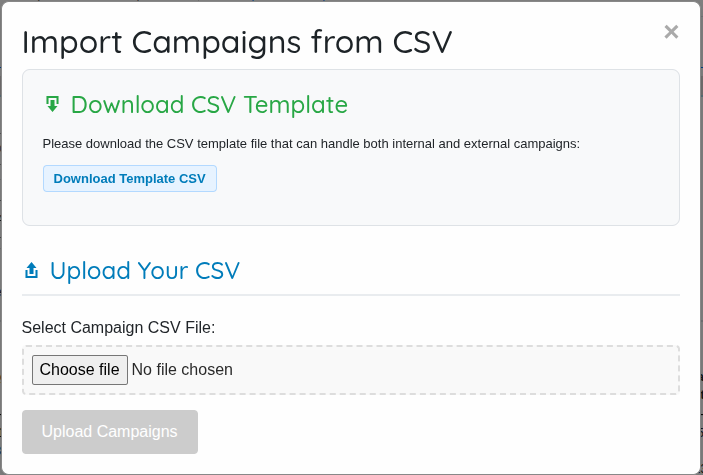Click the 'Select Campaign CSV File:' label

pos(118,327)
